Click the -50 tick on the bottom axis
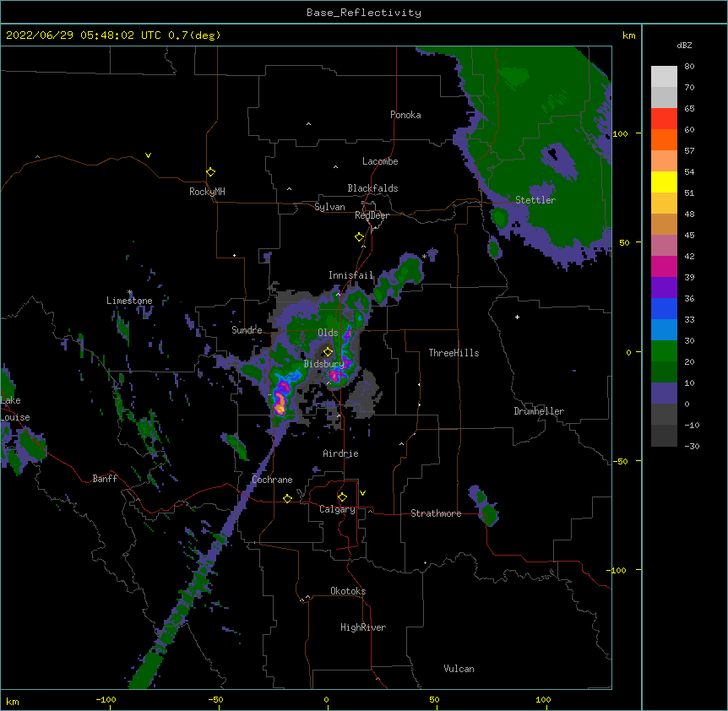 pos(215,699)
